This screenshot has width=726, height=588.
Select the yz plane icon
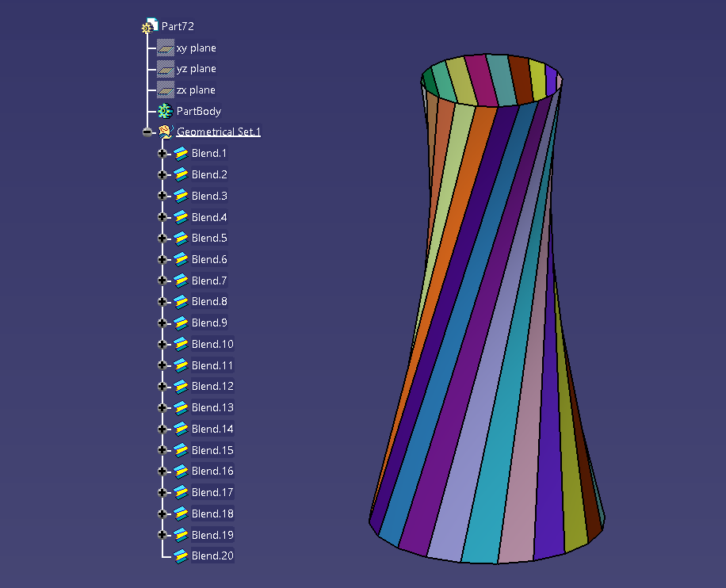point(166,68)
